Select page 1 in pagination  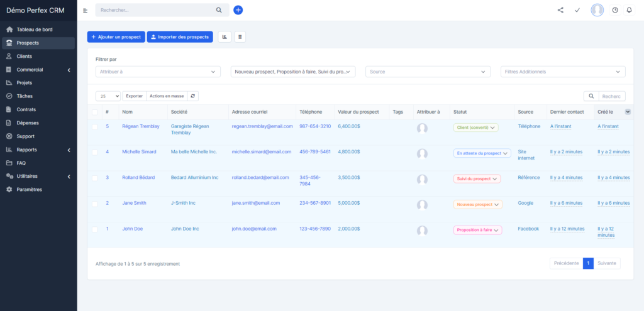(588, 263)
